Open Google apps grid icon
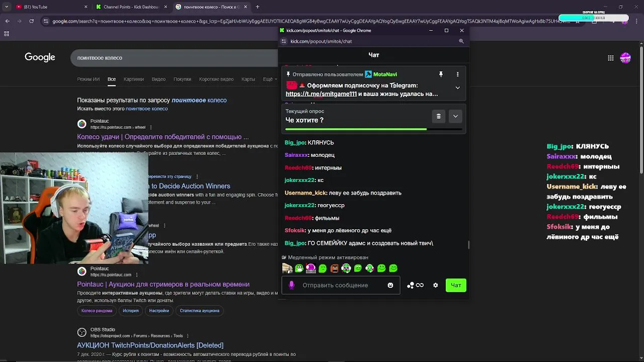The height and width of the screenshot is (362, 644). [x=610, y=58]
